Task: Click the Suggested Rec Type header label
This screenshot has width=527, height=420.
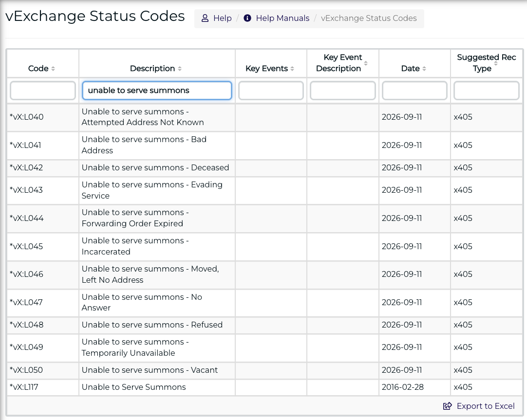Action: click(487, 63)
